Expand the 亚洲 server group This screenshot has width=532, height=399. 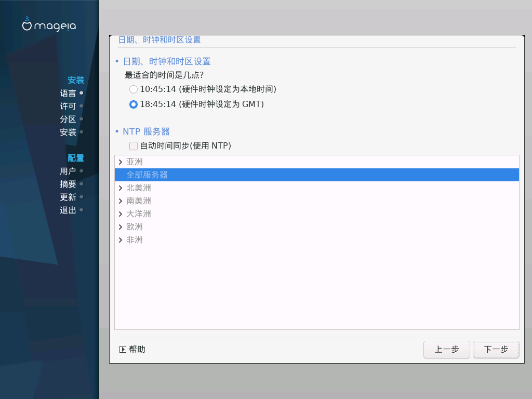coord(121,162)
